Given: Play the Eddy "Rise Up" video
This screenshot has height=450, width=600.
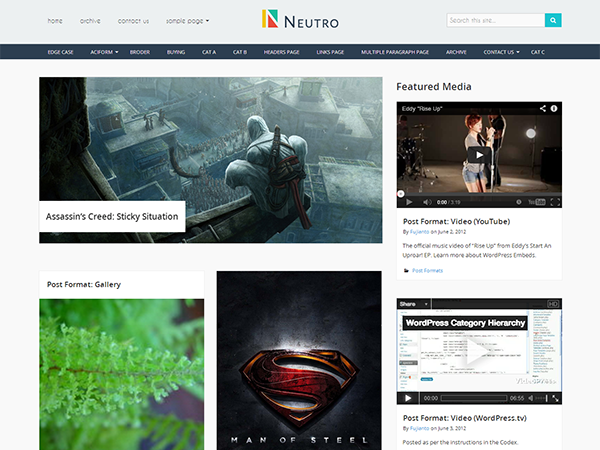Looking at the screenshot, I should coord(479,154).
